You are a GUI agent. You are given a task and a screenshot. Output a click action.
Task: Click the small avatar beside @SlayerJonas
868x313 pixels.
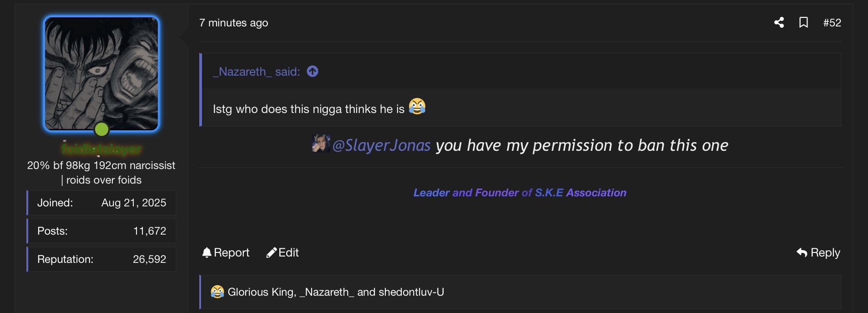click(x=321, y=144)
